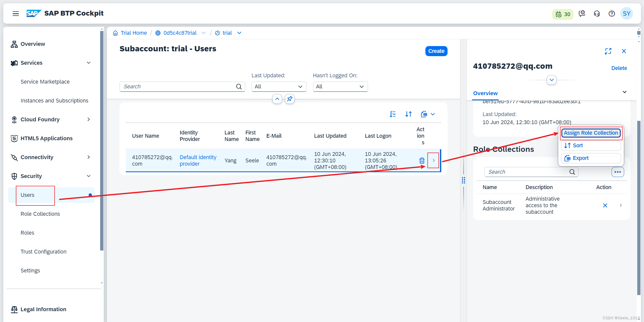Screen dimensions: 644x322
Task: Click the users table sort icon
Action: pyautogui.click(x=409, y=114)
